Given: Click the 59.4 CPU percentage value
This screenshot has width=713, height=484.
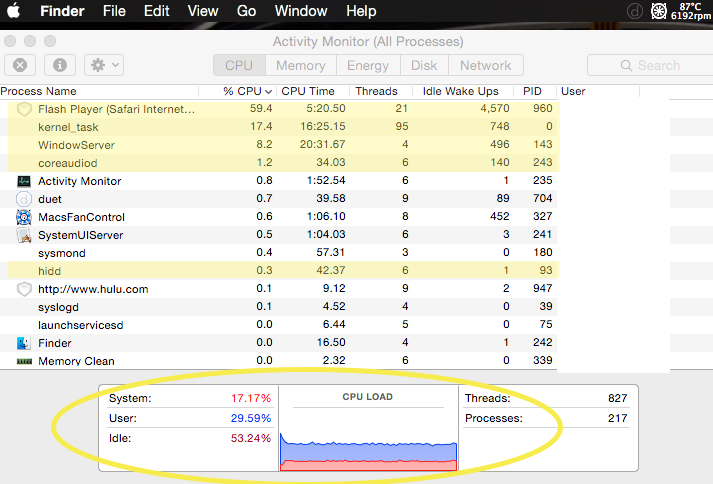Looking at the screenshot, I should click(261, 108).
